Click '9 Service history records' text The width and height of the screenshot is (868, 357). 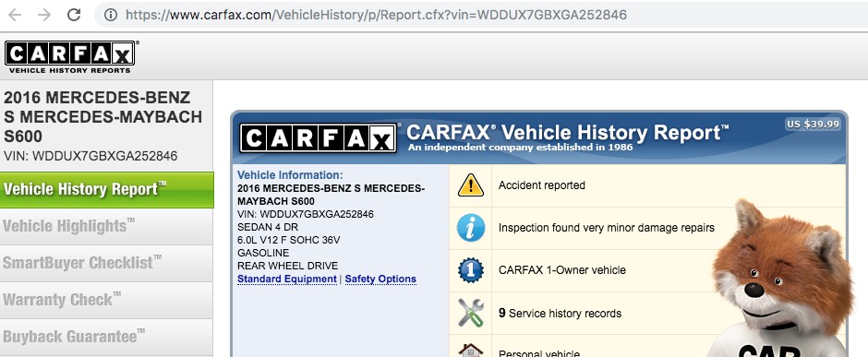click(x=560, y=314)
